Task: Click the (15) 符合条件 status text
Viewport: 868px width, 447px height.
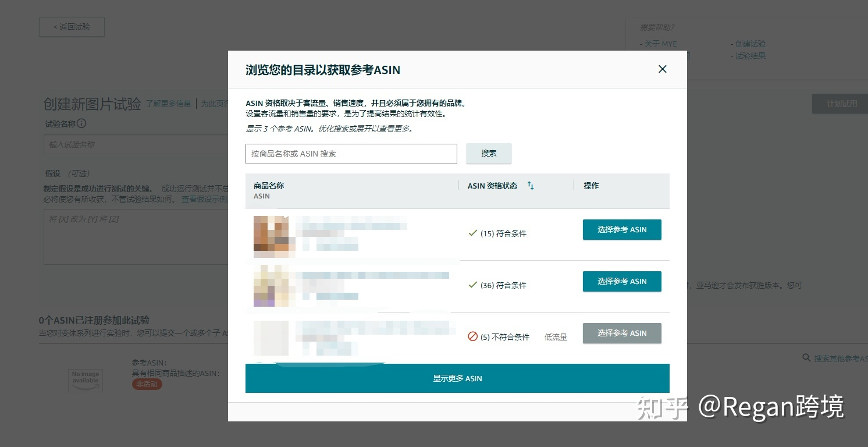Action: [x=503, y=233]
